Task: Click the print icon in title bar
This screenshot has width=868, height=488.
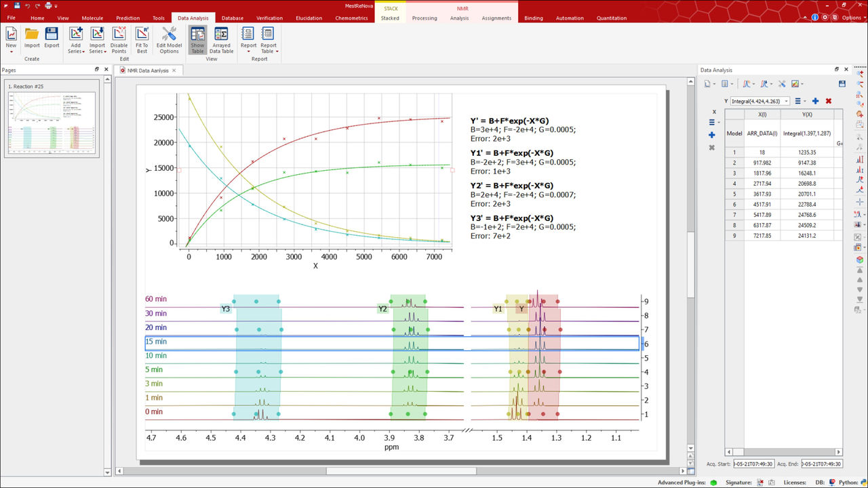Action: [x=47, y=5]
